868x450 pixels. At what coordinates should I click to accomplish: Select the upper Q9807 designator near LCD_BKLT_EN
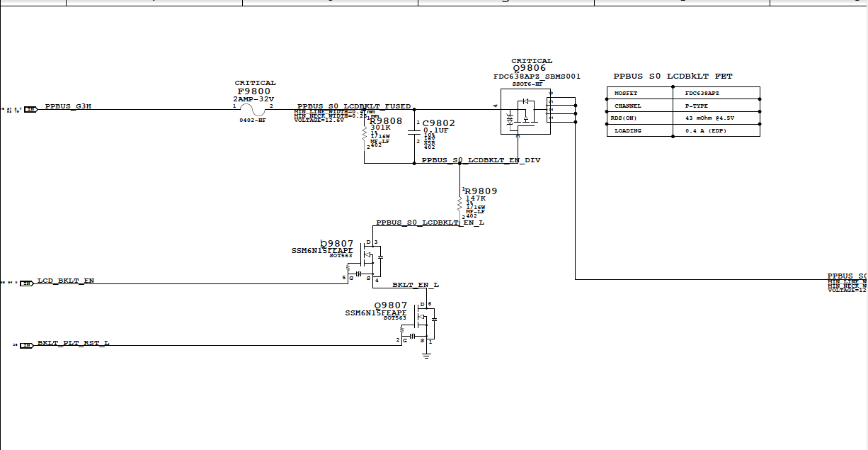tap(337, 244)
